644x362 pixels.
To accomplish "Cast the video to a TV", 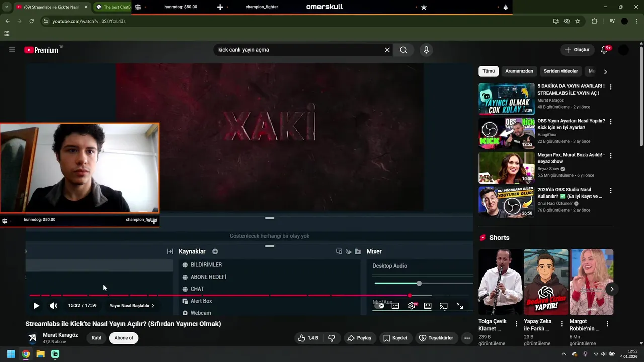I will click(x=443, y=305).
